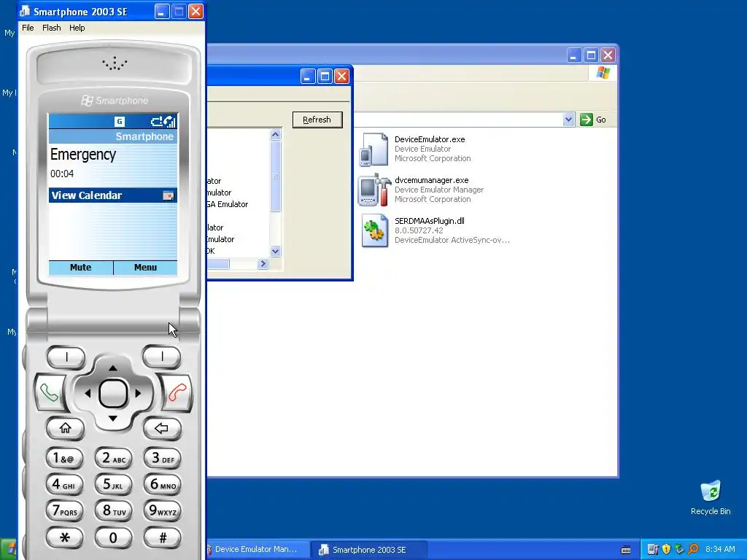
Task: Click the SERDMAAsPlugin.dll file name
Action: pyautogui.click(x=430, y=220)
